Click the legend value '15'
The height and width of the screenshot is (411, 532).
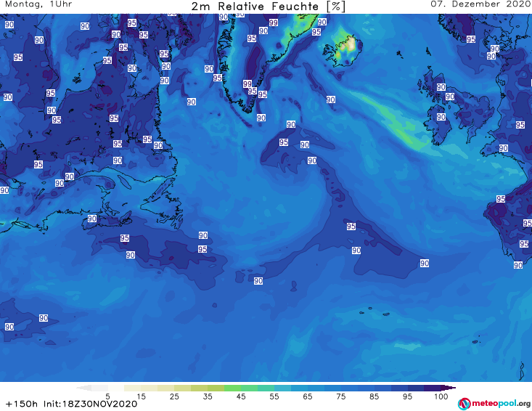[141, 396]
